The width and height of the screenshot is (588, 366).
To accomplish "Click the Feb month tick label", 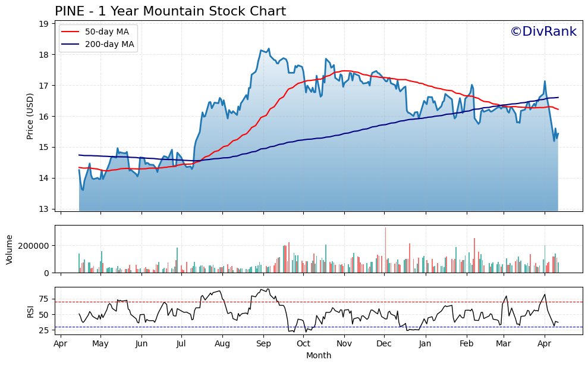I will click(x=467, y=344).
